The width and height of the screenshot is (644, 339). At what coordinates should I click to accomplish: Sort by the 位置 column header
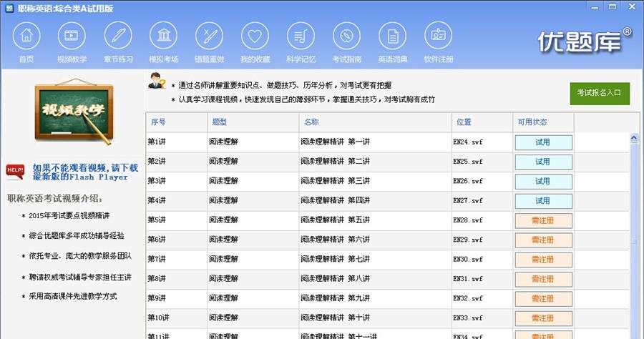click(482, 122)
